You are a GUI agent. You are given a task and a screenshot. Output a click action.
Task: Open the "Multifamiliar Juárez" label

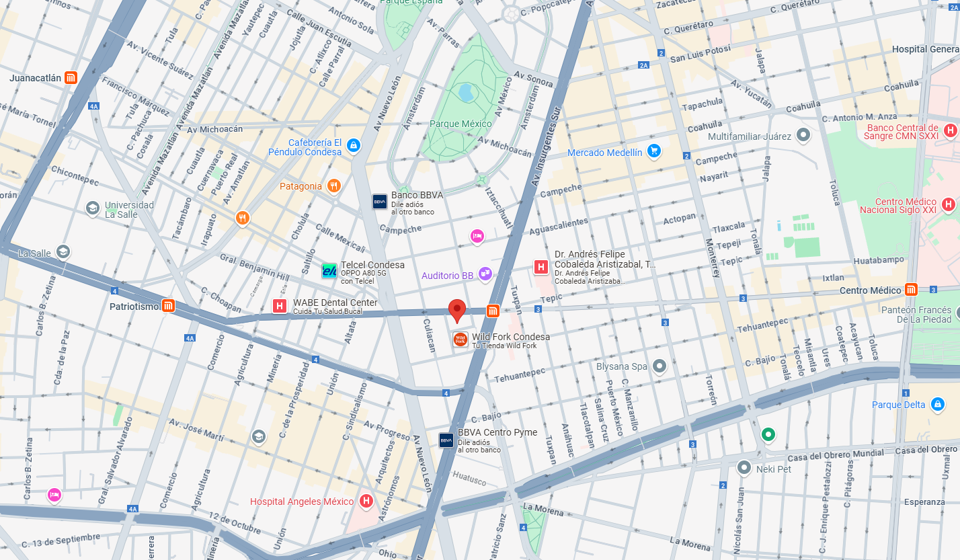750,136
